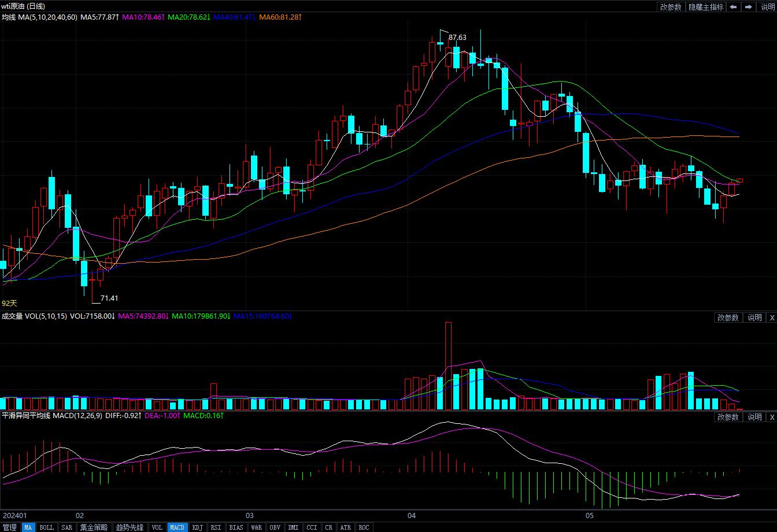Screen dimensions: 777x532
Task: Click the right arrow button at top right
Action: click(749, 7)
